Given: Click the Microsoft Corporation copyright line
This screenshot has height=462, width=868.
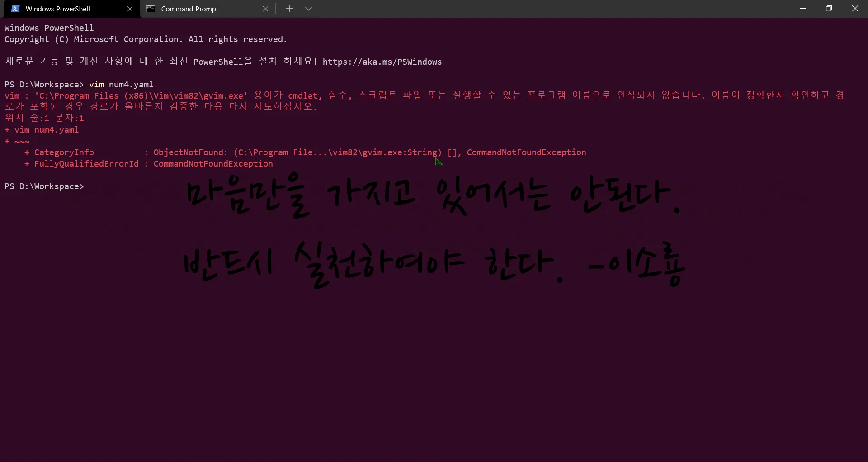Looking at the screenshot, I should point(146,39).
